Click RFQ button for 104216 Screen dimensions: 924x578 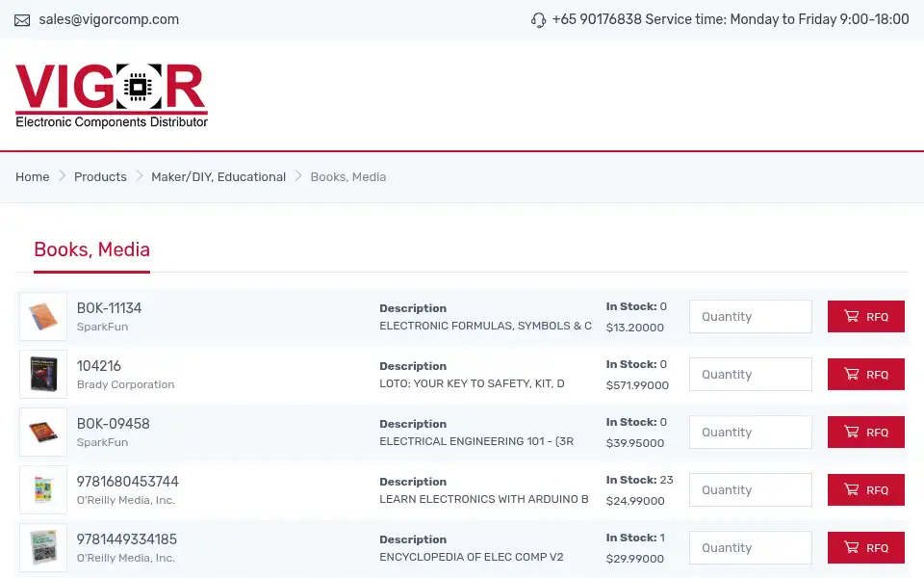click(865, 375)
